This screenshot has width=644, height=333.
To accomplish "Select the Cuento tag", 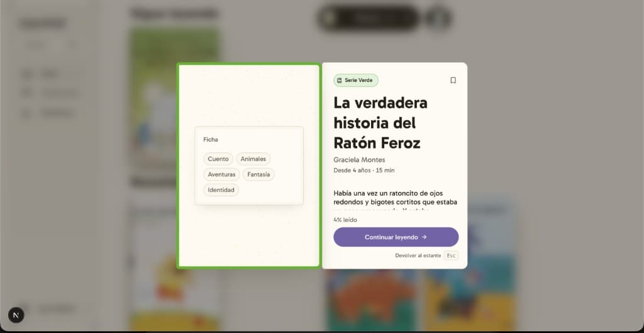I will coord(218,159).
